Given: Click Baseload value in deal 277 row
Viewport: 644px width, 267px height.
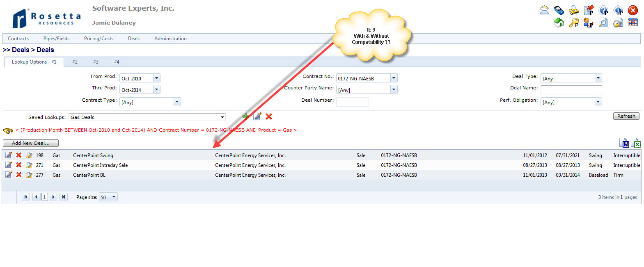Looking at the screenshot, I should [x=598, y=175].
